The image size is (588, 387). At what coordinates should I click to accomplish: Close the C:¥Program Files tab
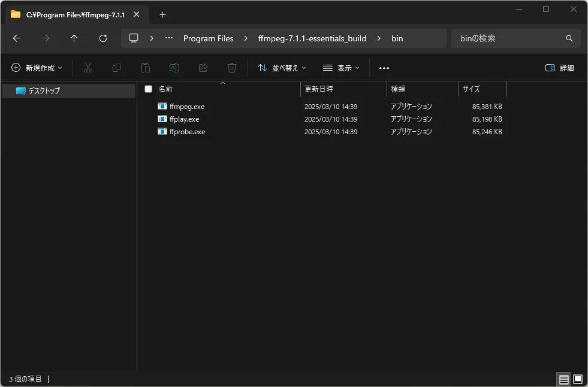137,14
